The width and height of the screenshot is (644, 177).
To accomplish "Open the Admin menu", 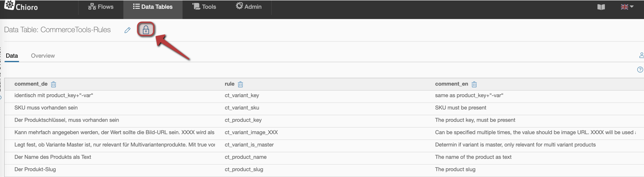I will 248,7.
